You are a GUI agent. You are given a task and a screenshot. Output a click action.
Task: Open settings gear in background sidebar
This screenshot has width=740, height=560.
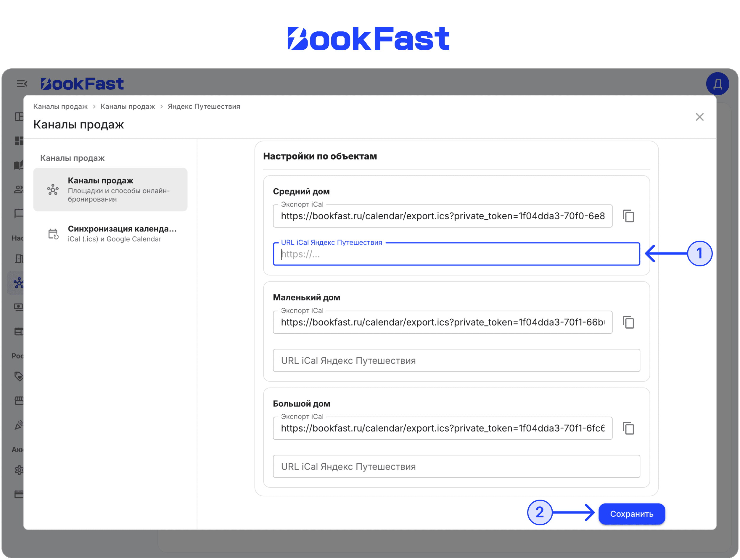click(x=19, y=470)
